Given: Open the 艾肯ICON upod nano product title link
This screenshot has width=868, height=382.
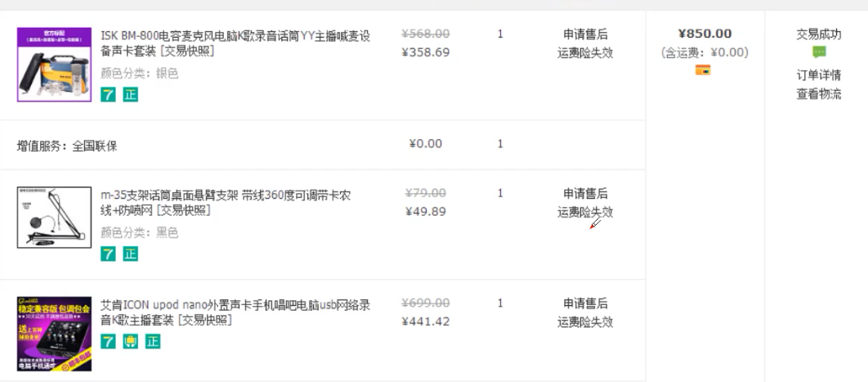Looking at the screenshot, I should (235, 312).
